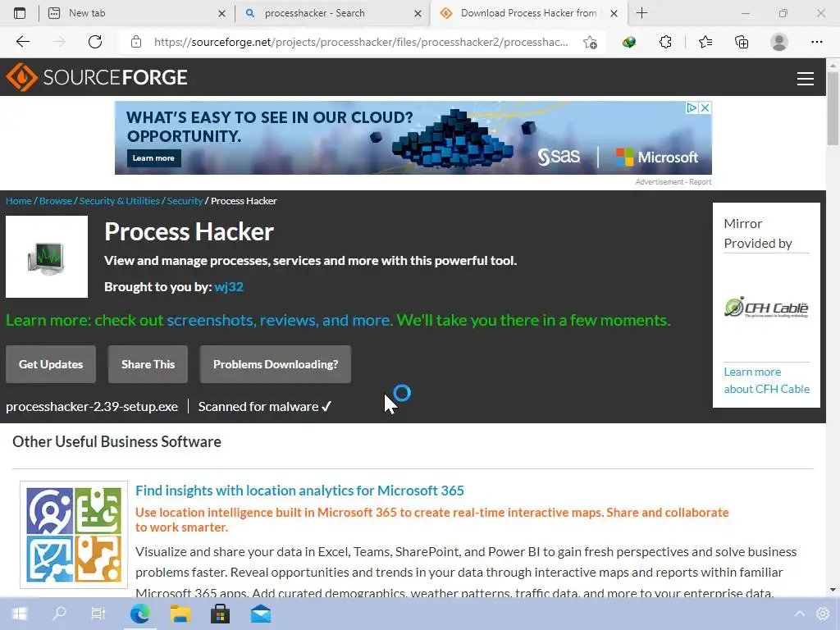Click the Process Hacker project icon
Image resolution: width=840 pixels, height=630 pixels.
point(47,257)
